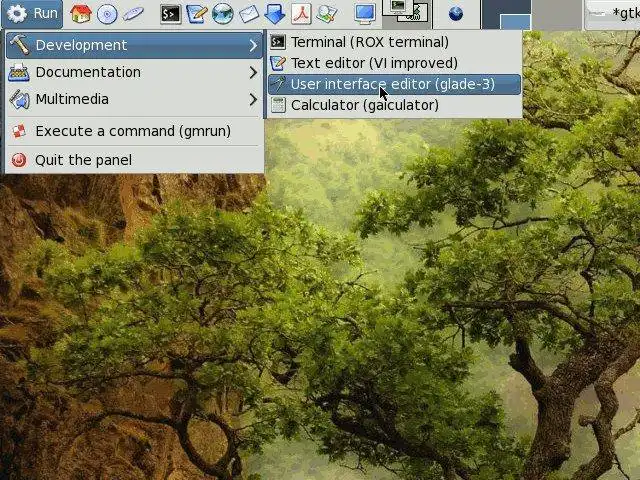This screenshot has height=480, width=640.
Task: Click the terminal icon in Development submenu
Action: click(278, 42)
